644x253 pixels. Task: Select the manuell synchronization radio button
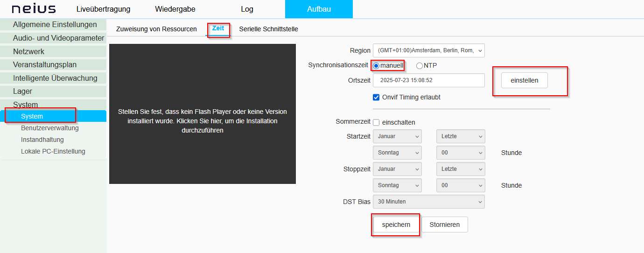(x=377, y=66)
